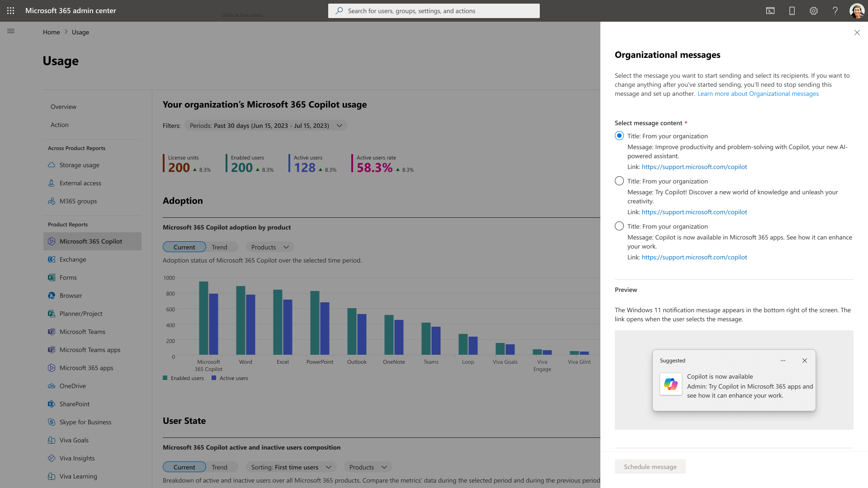
Task: Expand Sorting: First time users dropdown
Action: [292, 467]
